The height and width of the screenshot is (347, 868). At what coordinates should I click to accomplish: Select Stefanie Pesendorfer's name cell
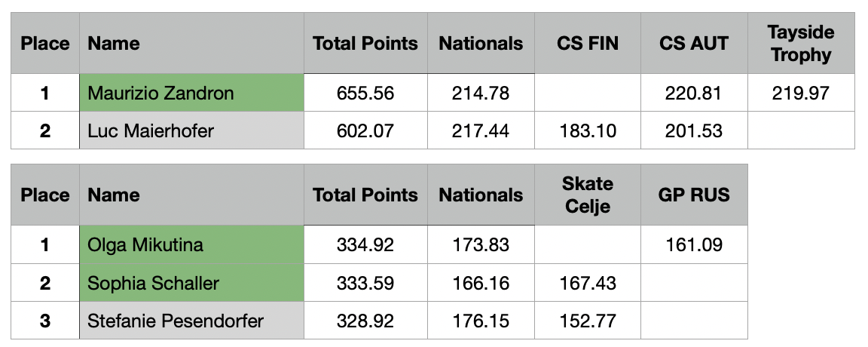[x=191, y=321]
